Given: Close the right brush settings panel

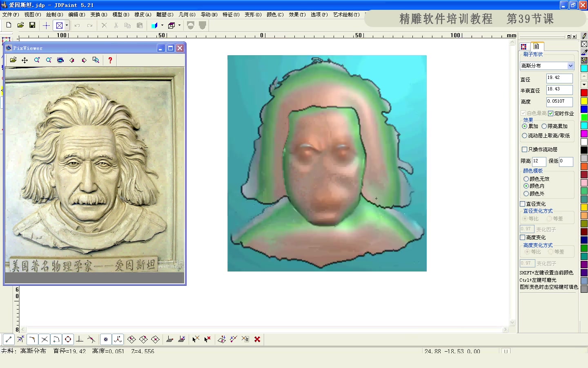Looking at the screenshot, I should click(574, 36).
